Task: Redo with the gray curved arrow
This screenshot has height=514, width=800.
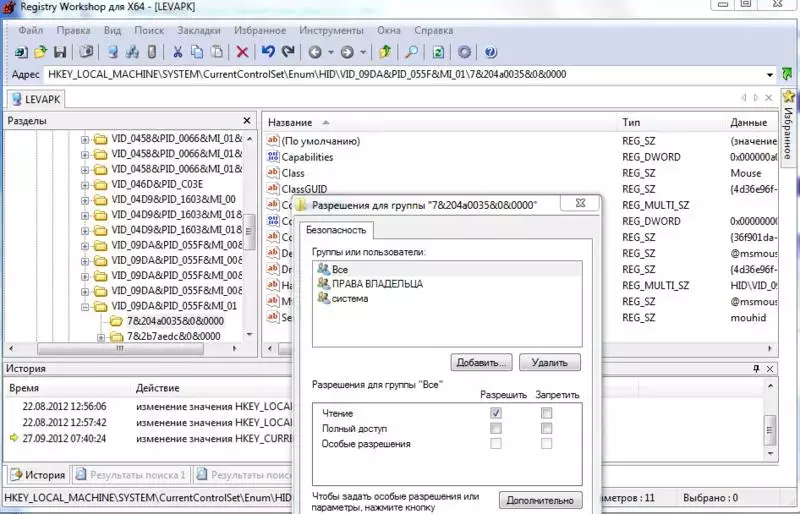Action: pyautogui.click(x=289, y=52)
